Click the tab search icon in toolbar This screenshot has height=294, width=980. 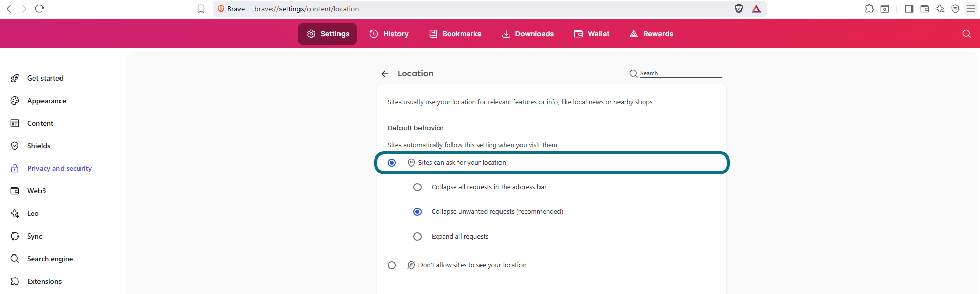click(x=885, y=9)
